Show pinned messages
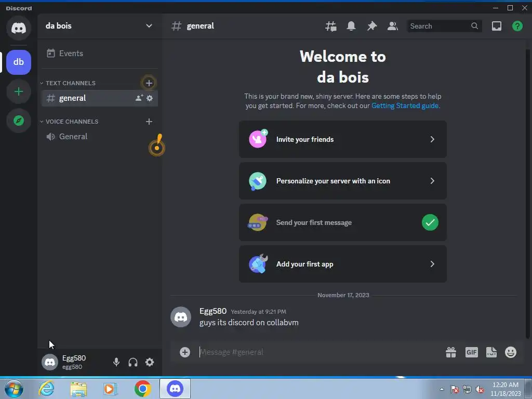Image resolution: width=532 pixels, height=399 pixels. [372, 26]
